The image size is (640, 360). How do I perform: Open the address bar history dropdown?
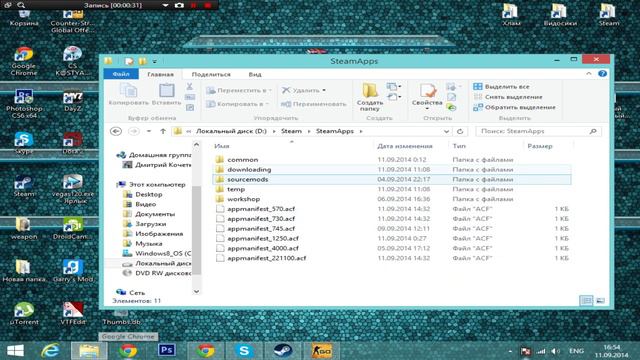446,131
